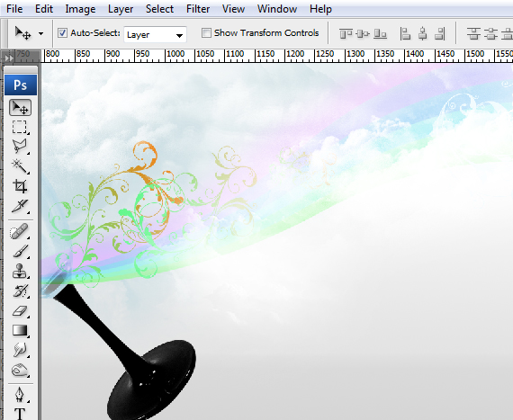The image size is (513, 420).
Task: Open the Filter menu
Action: [198, 9]
